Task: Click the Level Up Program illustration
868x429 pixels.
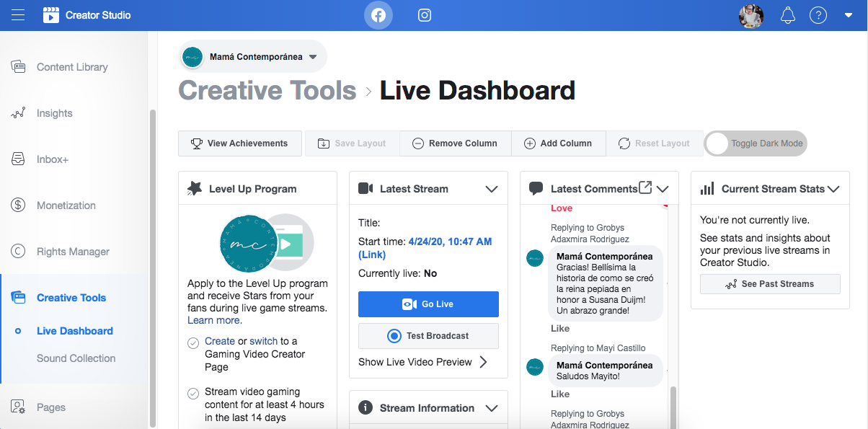Action: [x=266, y=242]
